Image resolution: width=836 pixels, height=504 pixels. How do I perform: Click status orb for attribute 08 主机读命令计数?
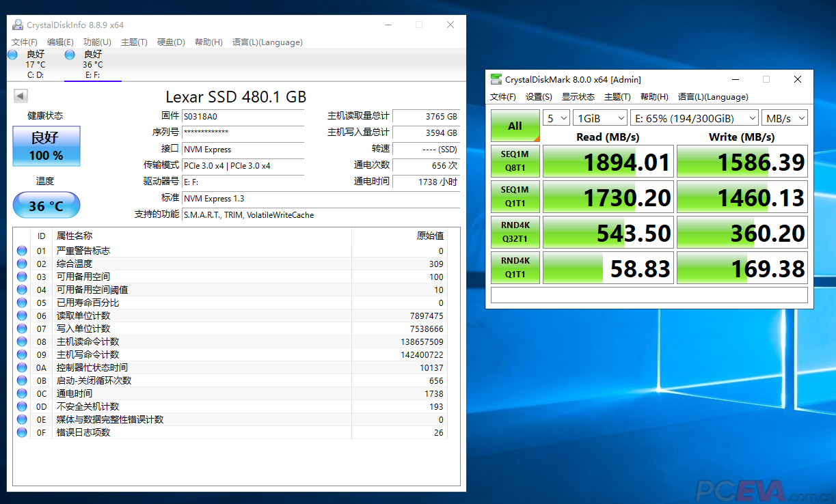[22, 341]
